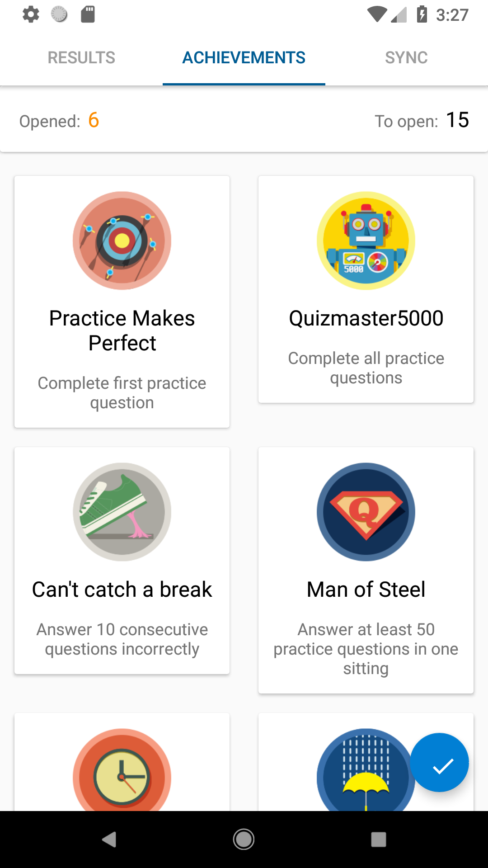Tap the Can't catch a break title
The image size is (488, 868).
pos(122,590)
